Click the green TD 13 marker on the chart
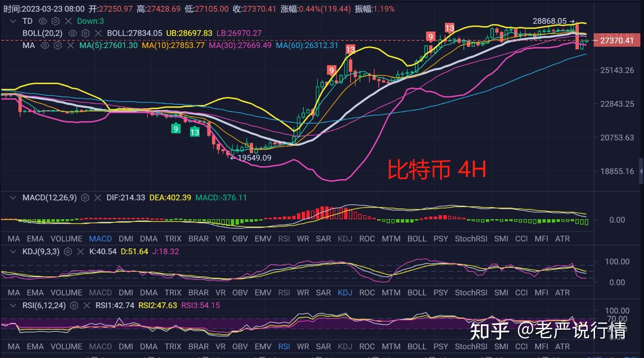This screenshot has width=644, height=358. click(194, 132)
